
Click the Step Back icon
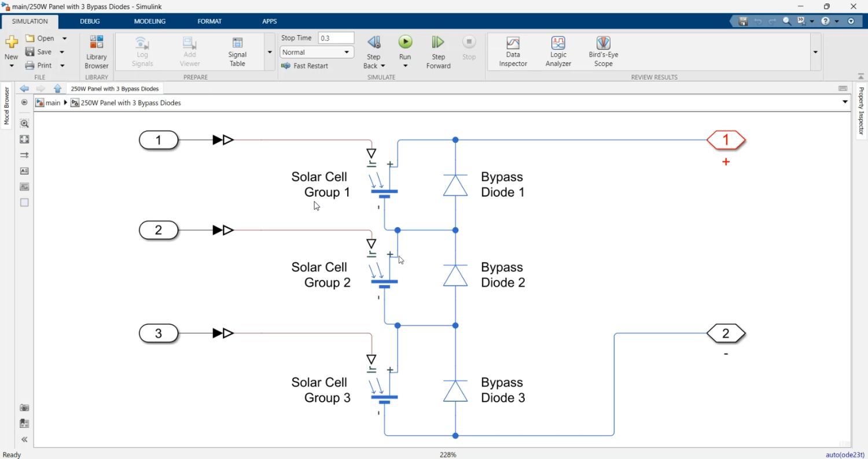[374, 42]
